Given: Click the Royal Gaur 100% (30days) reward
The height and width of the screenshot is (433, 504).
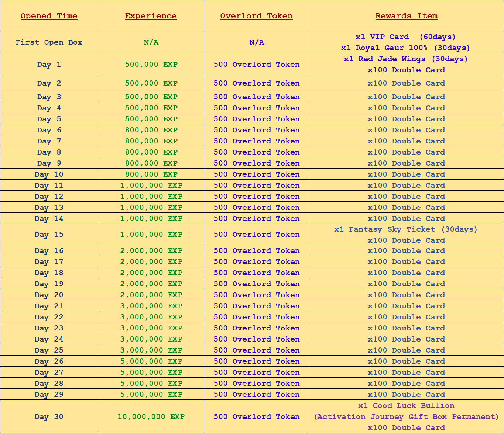Looking at the screenshot, I should pos(405,48).
